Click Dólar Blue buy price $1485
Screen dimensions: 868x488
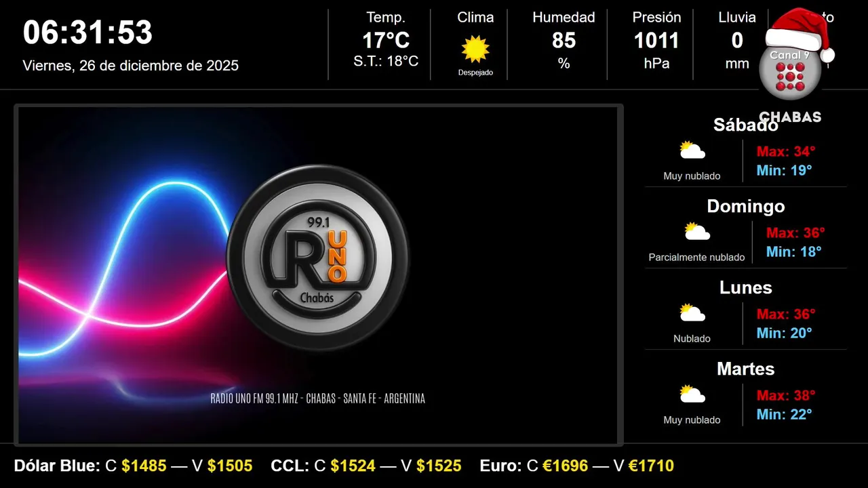[144, 466]
